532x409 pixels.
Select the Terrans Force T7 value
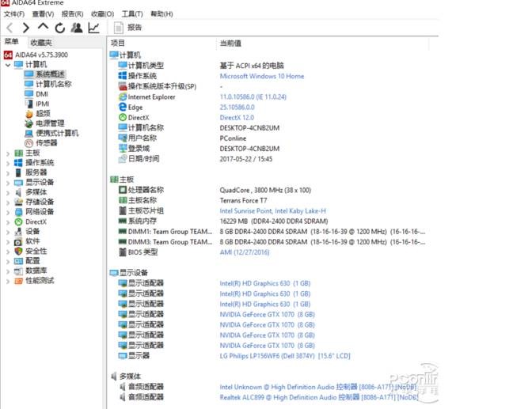[243, 201]
